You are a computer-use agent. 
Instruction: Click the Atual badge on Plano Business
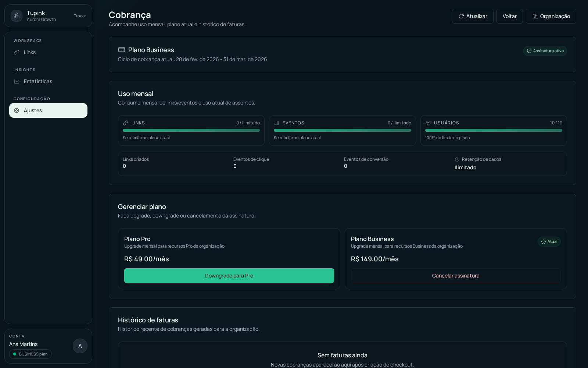point(549,241)
